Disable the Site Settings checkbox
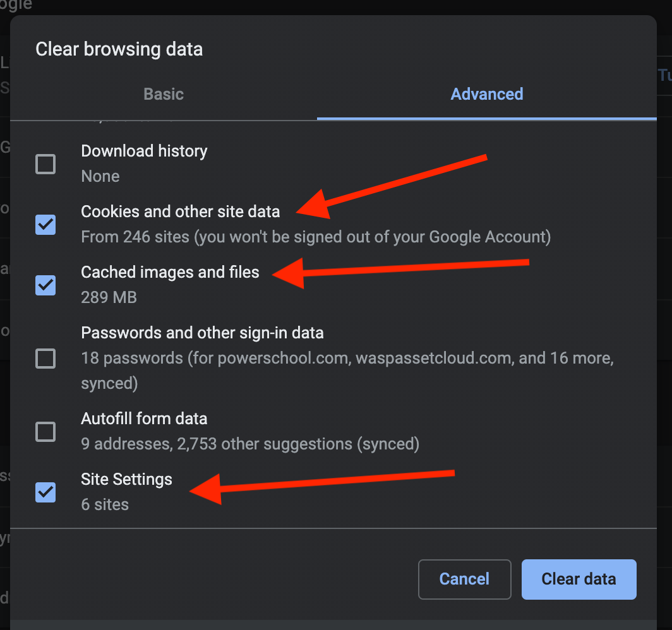The height and width of the screenshot is (630, 672). tap(45, 492)
